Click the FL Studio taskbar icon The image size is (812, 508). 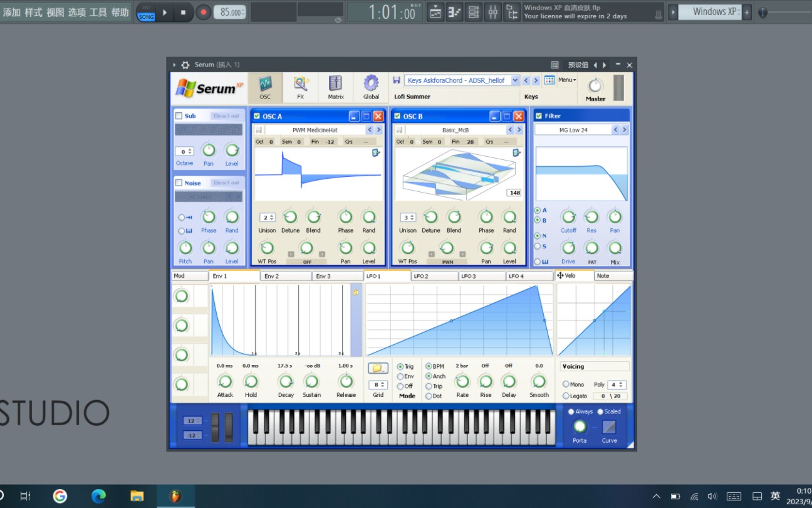pyautogui.click(x=175, y=496)
